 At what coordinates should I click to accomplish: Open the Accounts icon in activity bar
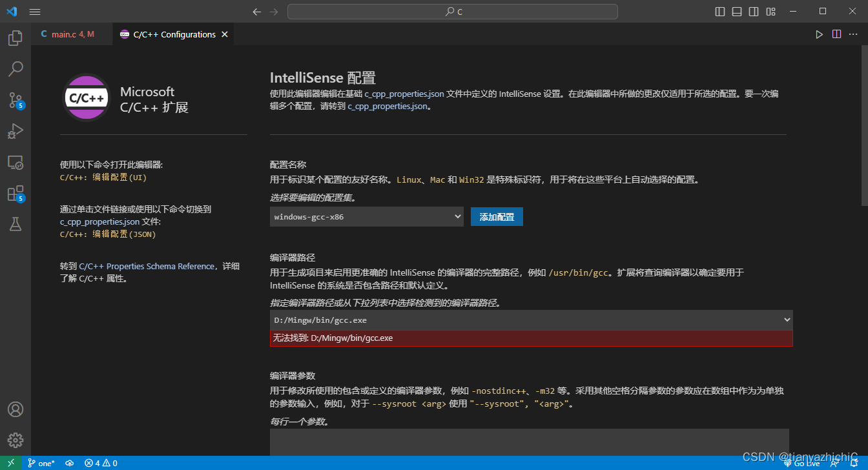pyautogui.click(x=15, y=409)
